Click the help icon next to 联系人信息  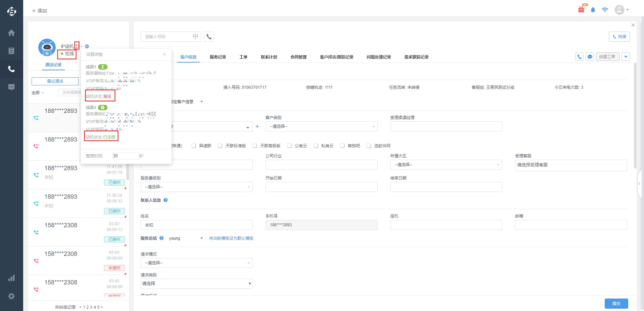pos(166,200)
